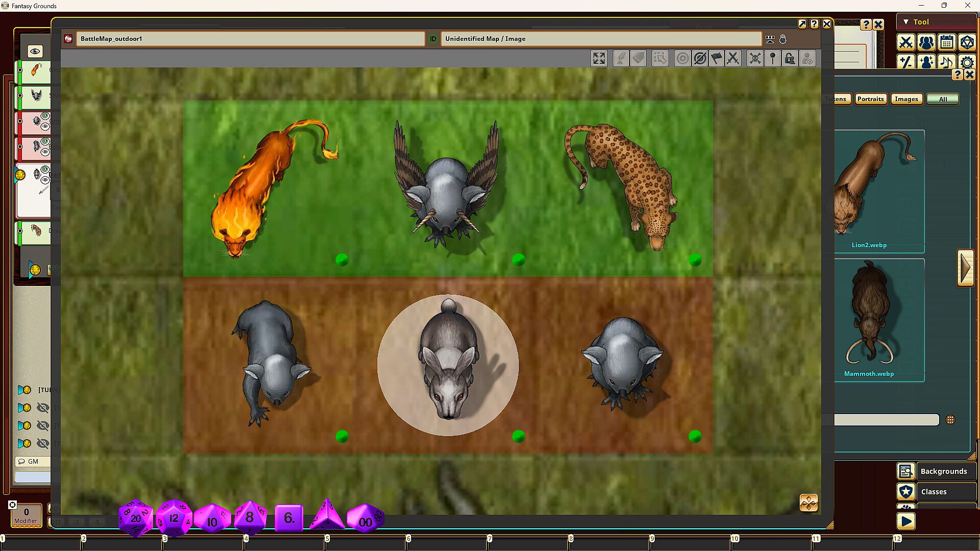Image resolution: width=980 pixels, height=551 pixels.
Task: Select the crawling grey koala token on dirt
Action: [271, 363]
